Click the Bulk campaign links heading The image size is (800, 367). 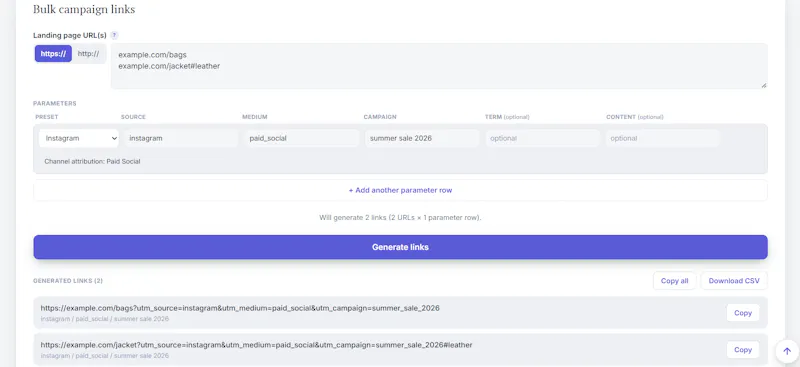tap(84, 9)
